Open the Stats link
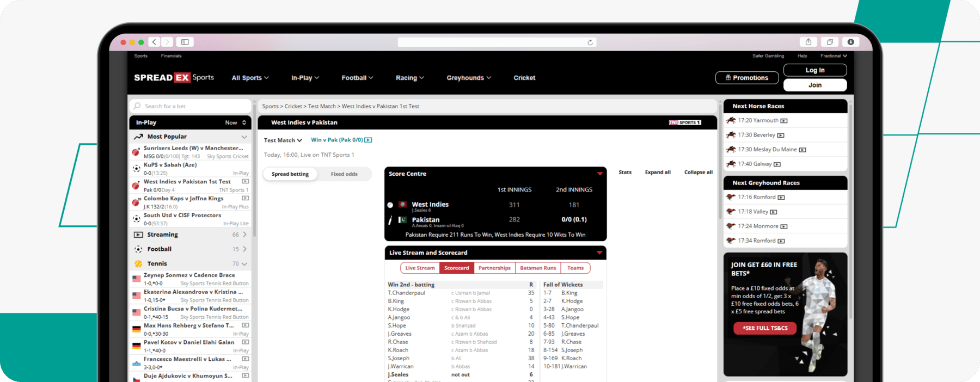This screenshot has height=382, width=980. tap(625, 172)
